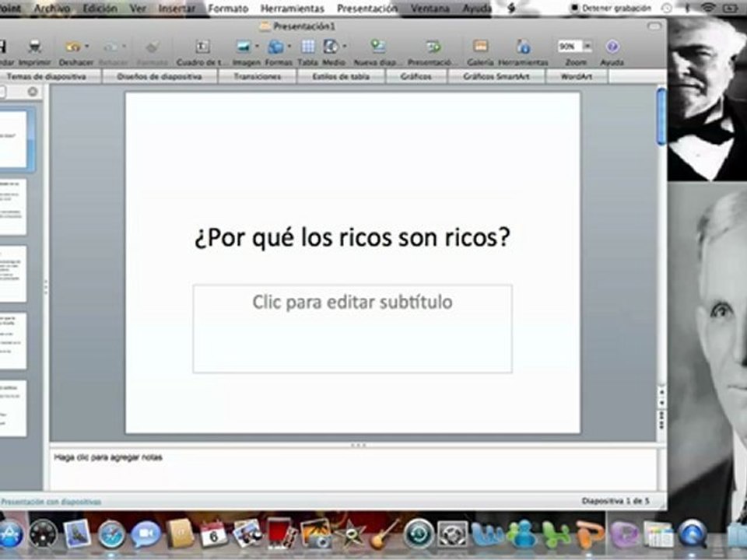Click the Zoom percentage field

click(x=570, y=47)
